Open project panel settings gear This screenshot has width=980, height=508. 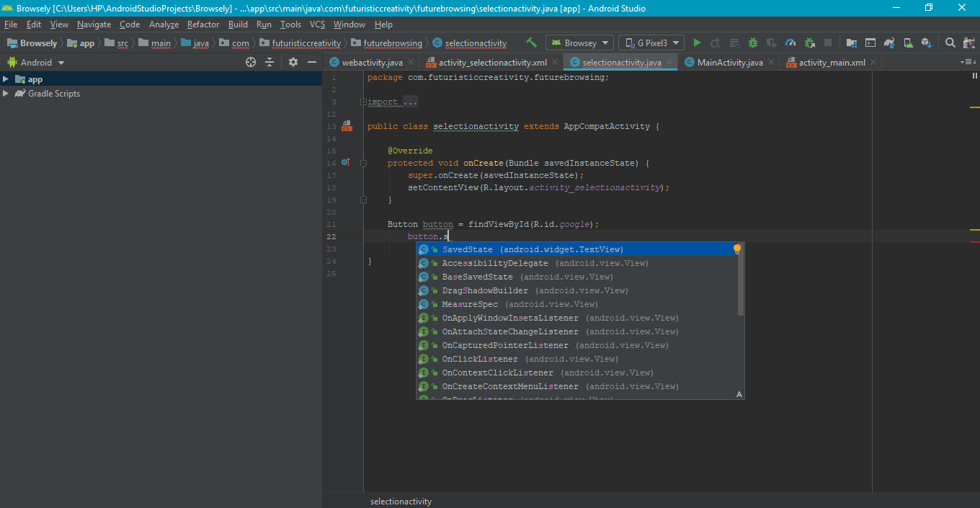pyautogui.click(x=293, y=63)
